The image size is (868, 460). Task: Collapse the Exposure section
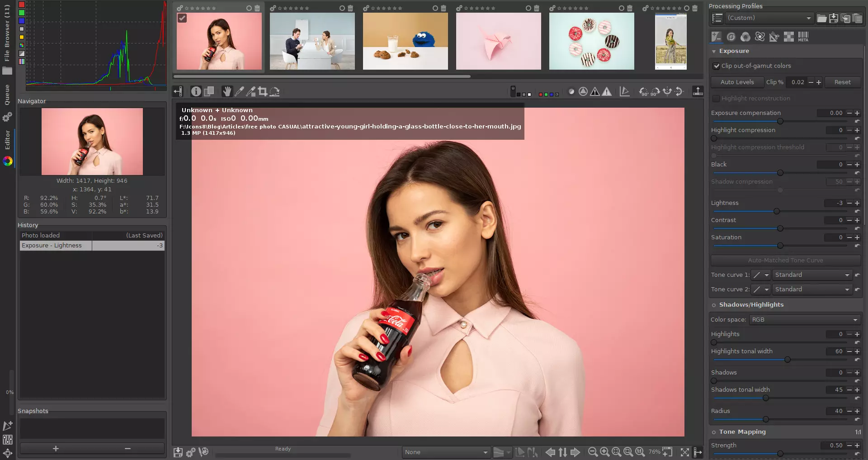point(714,52)
